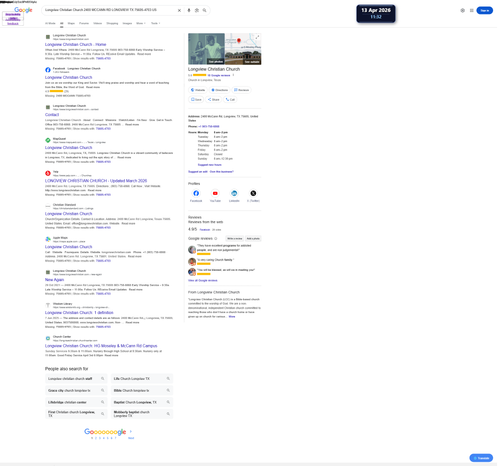This screenshot has height=466, width=500.
Task: Click the Next link in pagination
Action: pos(131,438)
